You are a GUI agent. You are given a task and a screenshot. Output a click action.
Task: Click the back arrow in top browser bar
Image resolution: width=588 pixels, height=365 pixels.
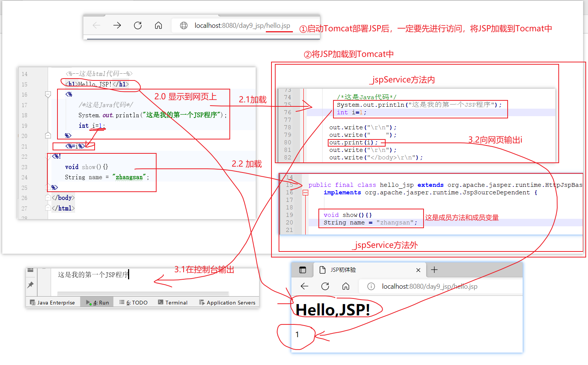pyautogui.click(x=96, y=25)
